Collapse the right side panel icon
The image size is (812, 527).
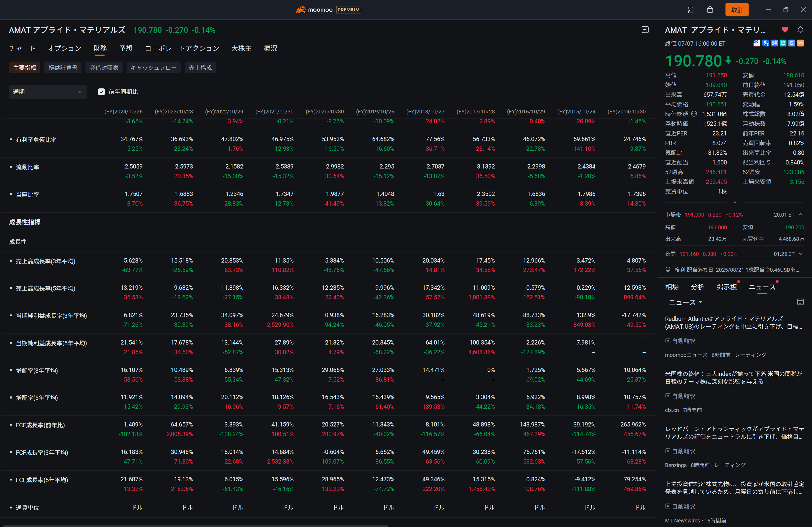tap(645, 30)
